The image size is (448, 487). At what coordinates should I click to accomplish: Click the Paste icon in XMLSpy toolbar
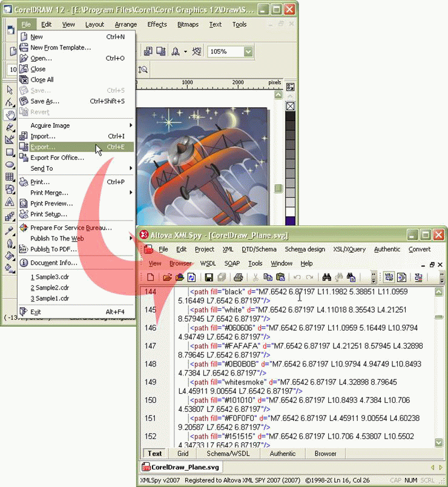[280, 277]
